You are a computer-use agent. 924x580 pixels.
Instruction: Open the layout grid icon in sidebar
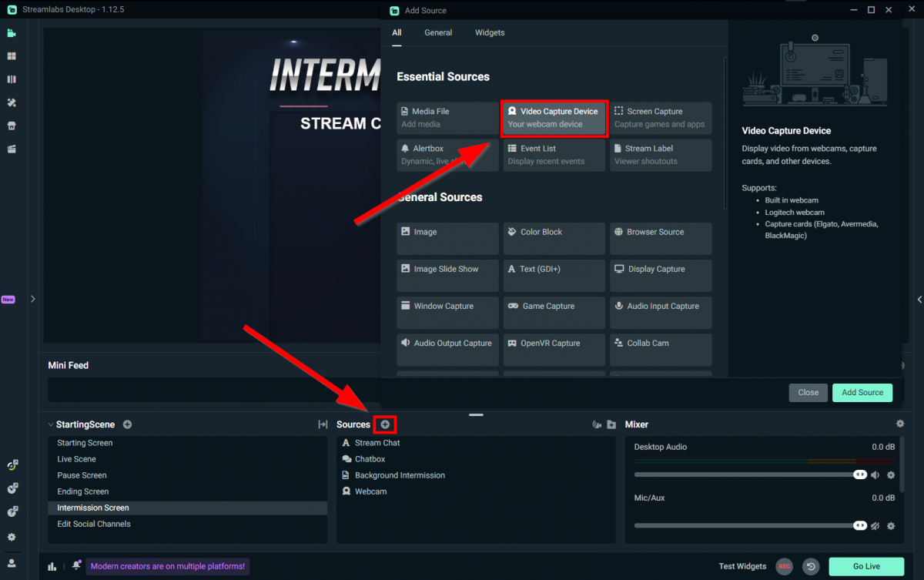(x=12, y=56)
